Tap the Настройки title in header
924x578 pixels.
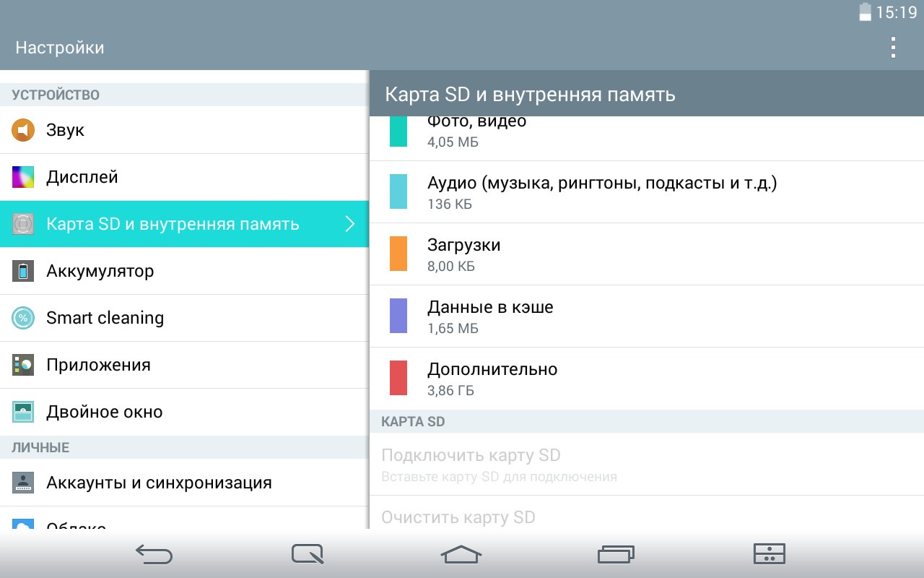click(60, 48)
